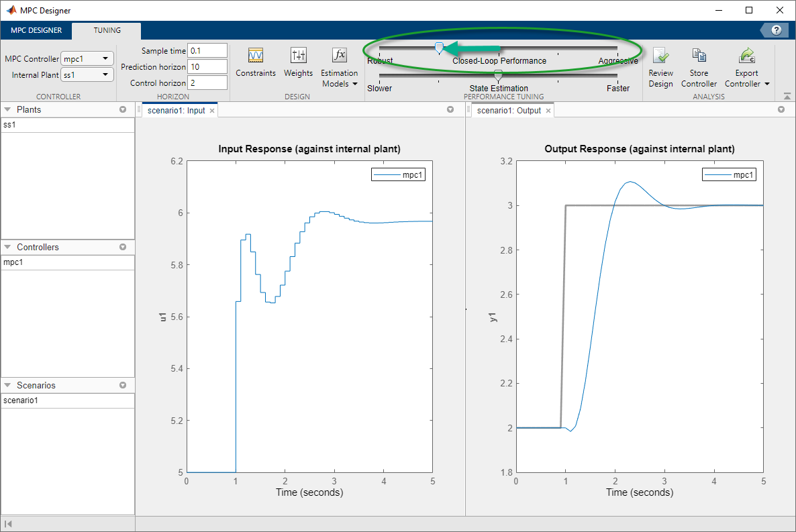Open Input plot document actions menu
This screenshot has height=532, width=796.
click(450, 109)
